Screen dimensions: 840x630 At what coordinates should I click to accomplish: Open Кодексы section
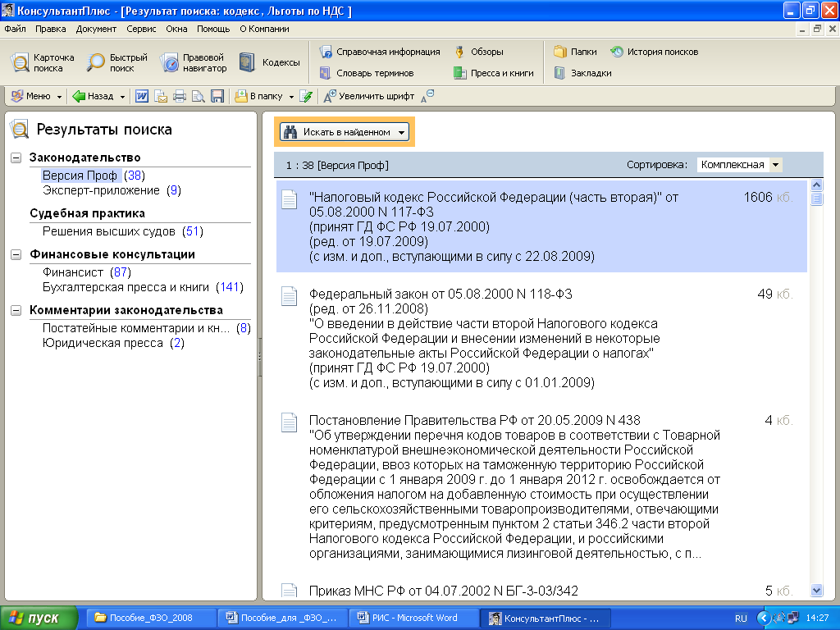click(x=269, y=62)
